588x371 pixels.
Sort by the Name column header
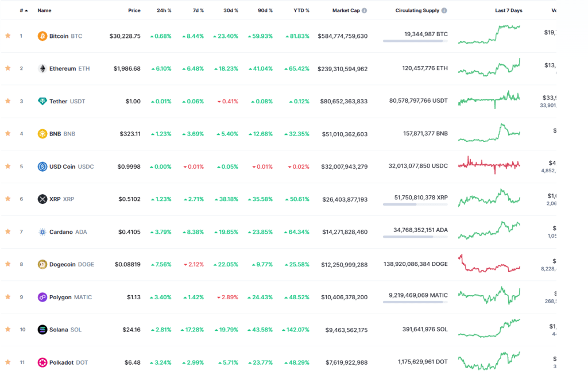(x=44, y=10)
